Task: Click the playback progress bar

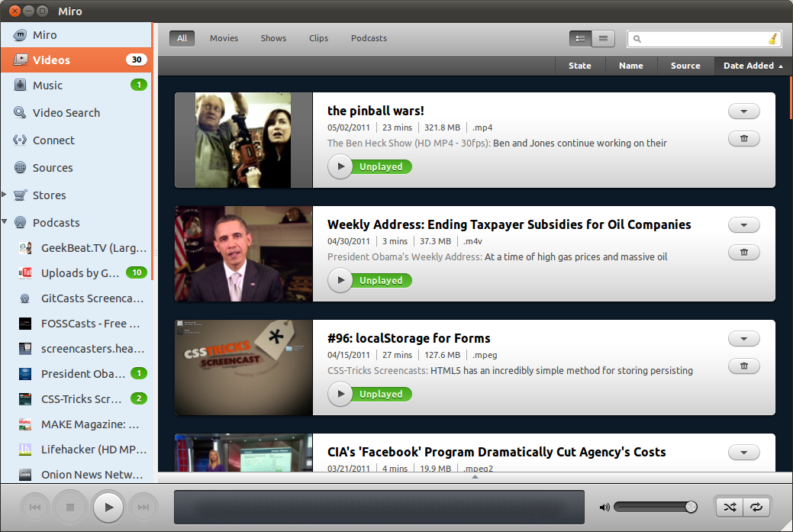Action: 379,508
